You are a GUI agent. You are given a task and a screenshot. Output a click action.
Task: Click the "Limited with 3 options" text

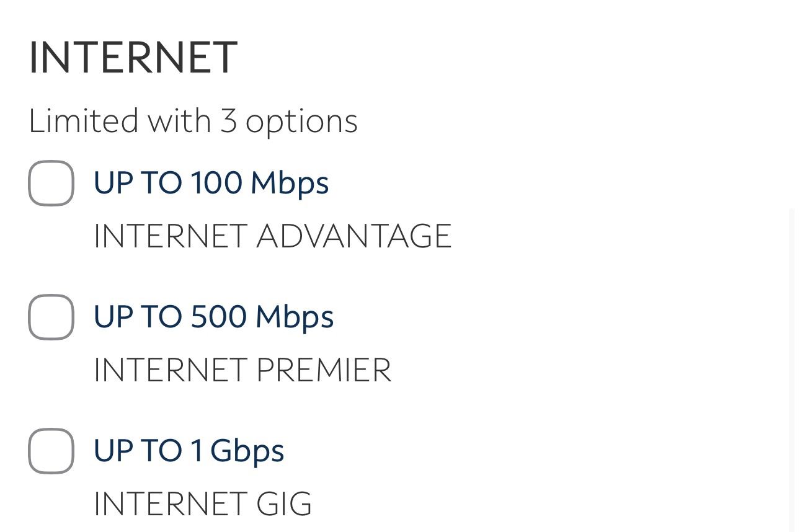click(193, 120)
